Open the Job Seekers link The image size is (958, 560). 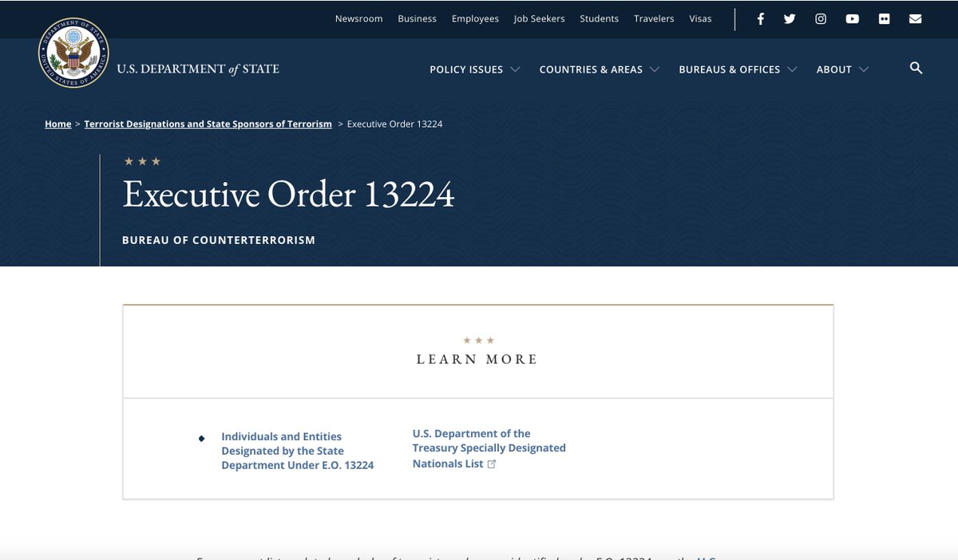coord(539,18)
